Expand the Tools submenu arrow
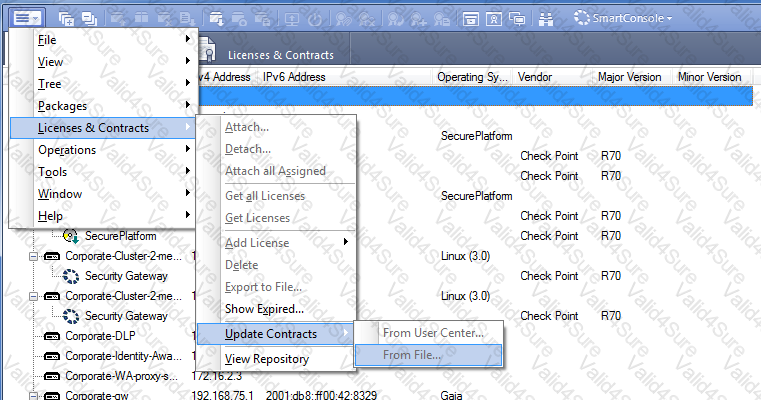This screenshot has width=761, height=400. 188,171
